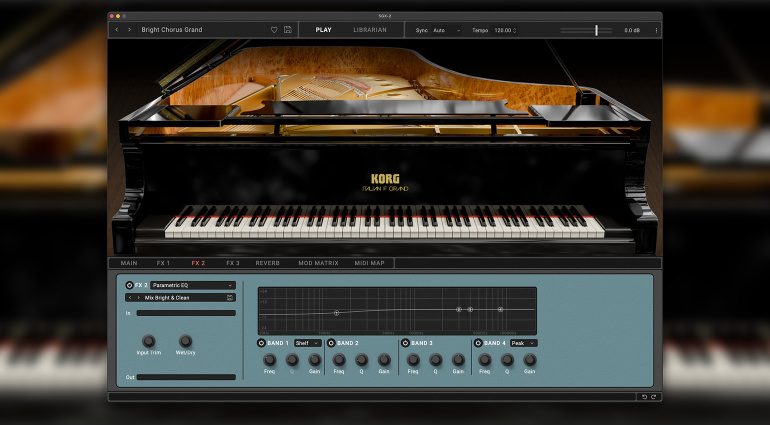Open the Parametric EQ effect type dropdown

[x=192, y=285]
